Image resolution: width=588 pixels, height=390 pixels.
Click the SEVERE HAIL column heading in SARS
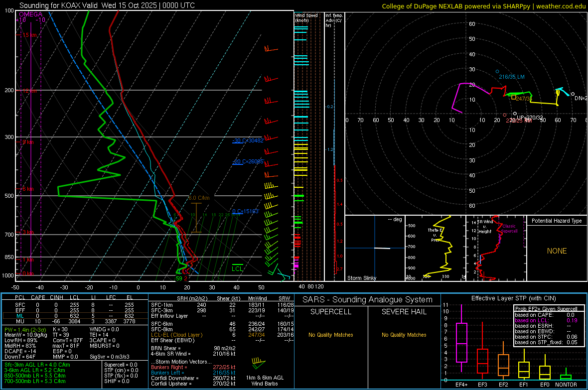[404, 312]
